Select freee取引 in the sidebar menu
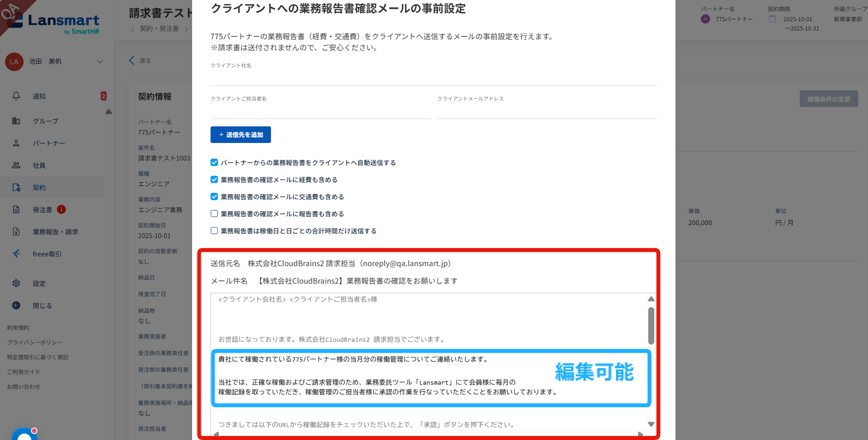Viewport: 868px width, 440px height. [x=47, y=254]
